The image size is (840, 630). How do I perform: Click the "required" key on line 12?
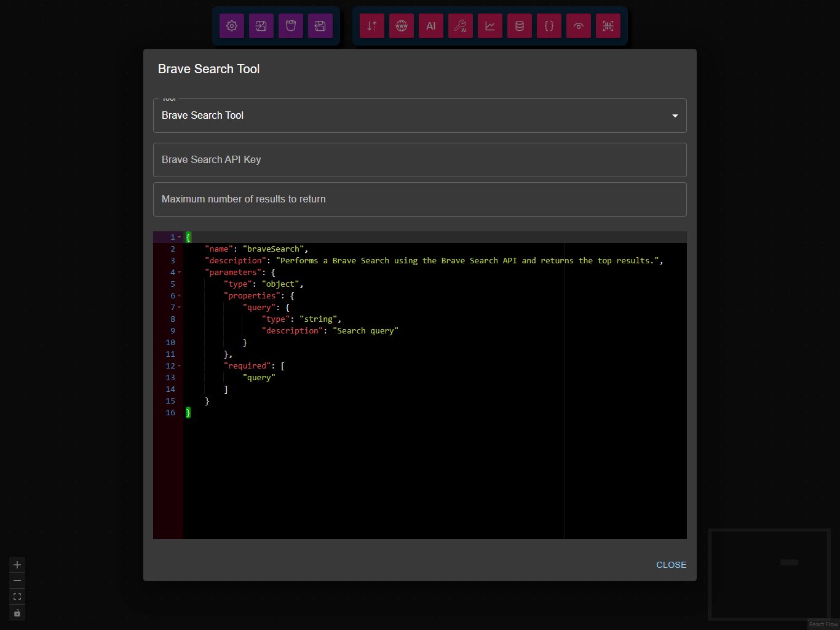pyautogui.click(x=247, y=366)
